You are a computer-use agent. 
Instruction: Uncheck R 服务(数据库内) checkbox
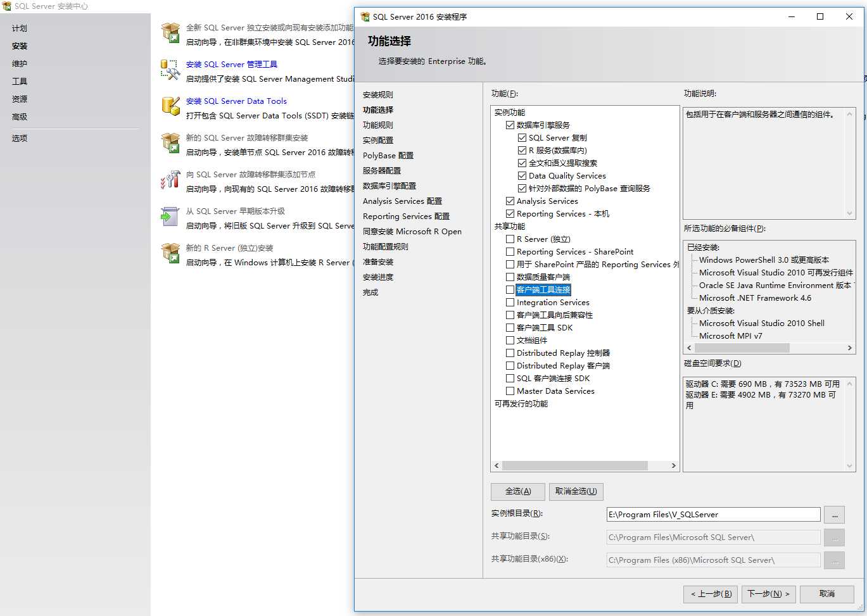[x=522, y=150]
